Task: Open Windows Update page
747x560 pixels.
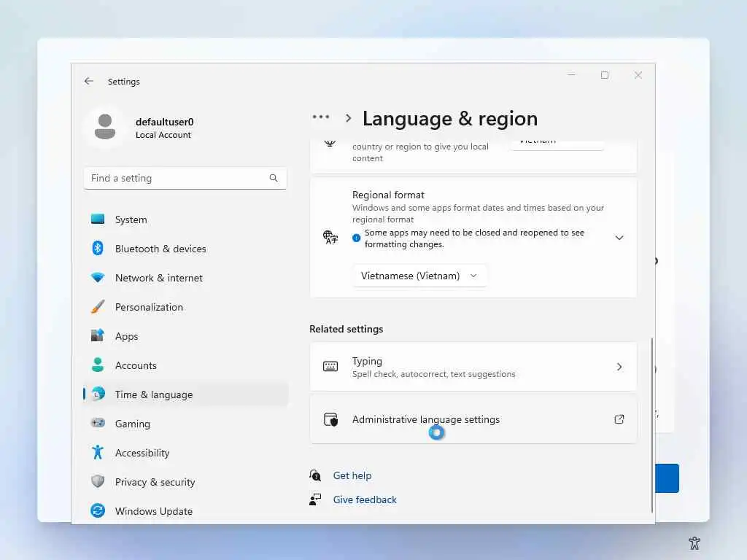Action: point(186,511)
